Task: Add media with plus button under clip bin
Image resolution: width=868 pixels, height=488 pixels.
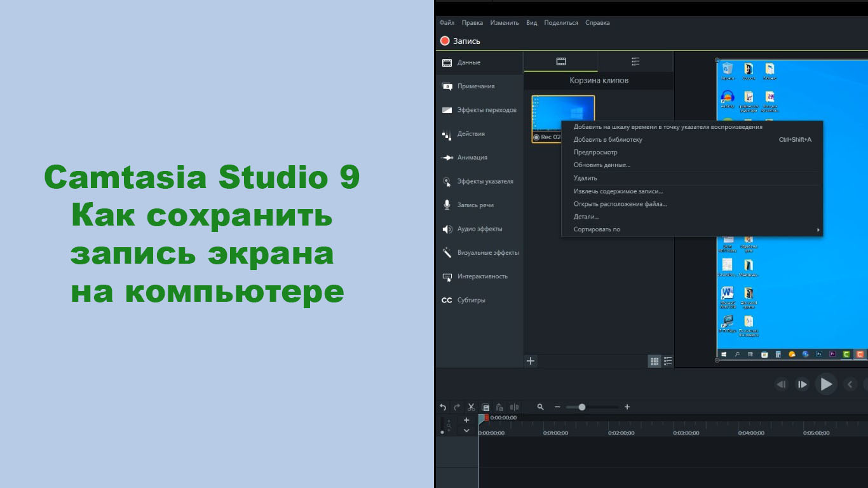Action: pos(531,361)
